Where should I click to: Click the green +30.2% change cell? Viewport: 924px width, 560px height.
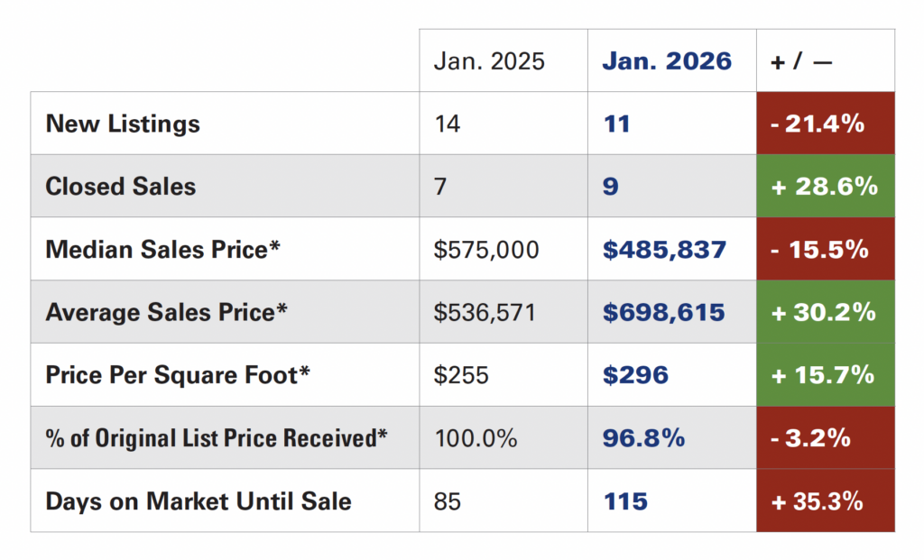click(825, 312)
